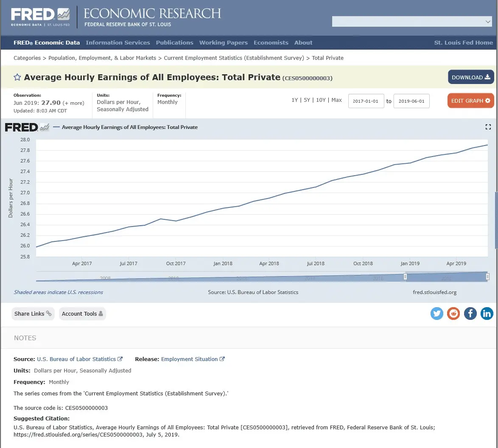Click the DOWNLOAD button
This screenshot has width=498, height=448.
(x=470, y=77)
